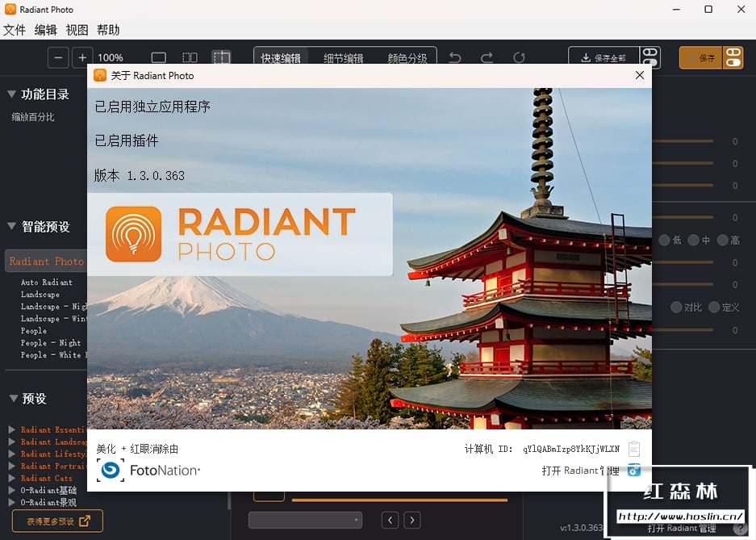Open the 文件 menu

[x=14, y=30]
